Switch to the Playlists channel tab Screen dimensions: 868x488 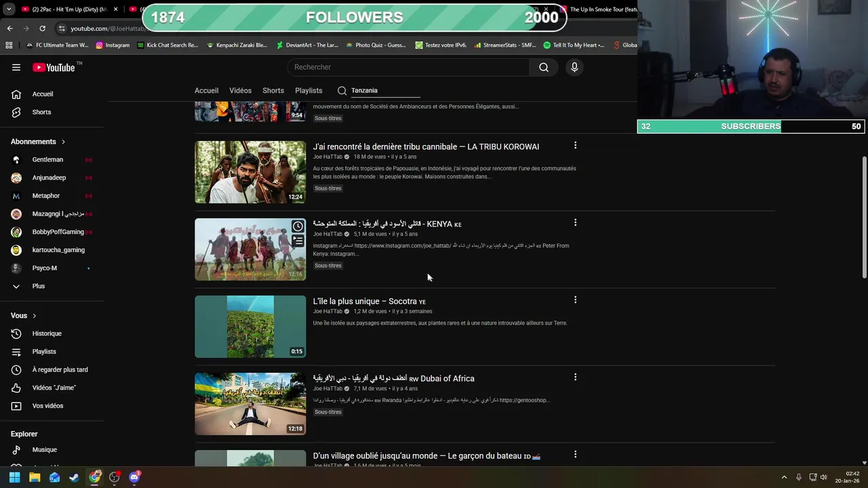point(309,91)
